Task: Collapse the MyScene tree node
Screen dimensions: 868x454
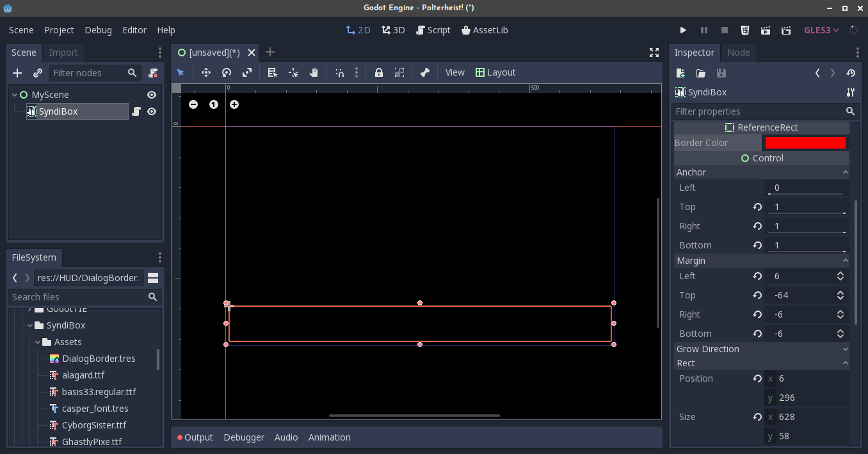Action: 15,95
